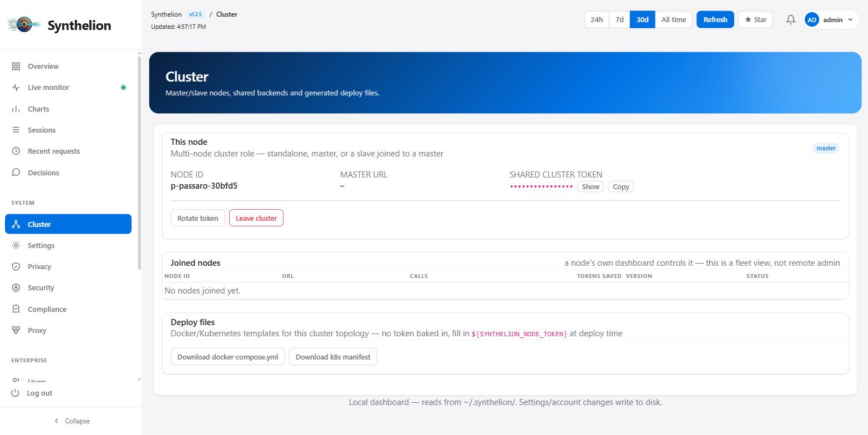Open Recent requests clock icon
The height and width of the screenshot is (435, 868).
pos(16,151)
